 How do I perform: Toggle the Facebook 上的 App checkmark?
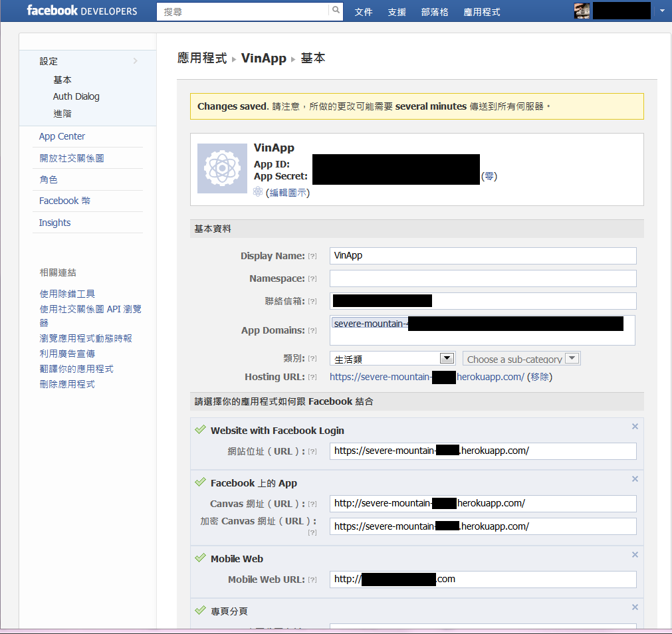tap(200, 482)
